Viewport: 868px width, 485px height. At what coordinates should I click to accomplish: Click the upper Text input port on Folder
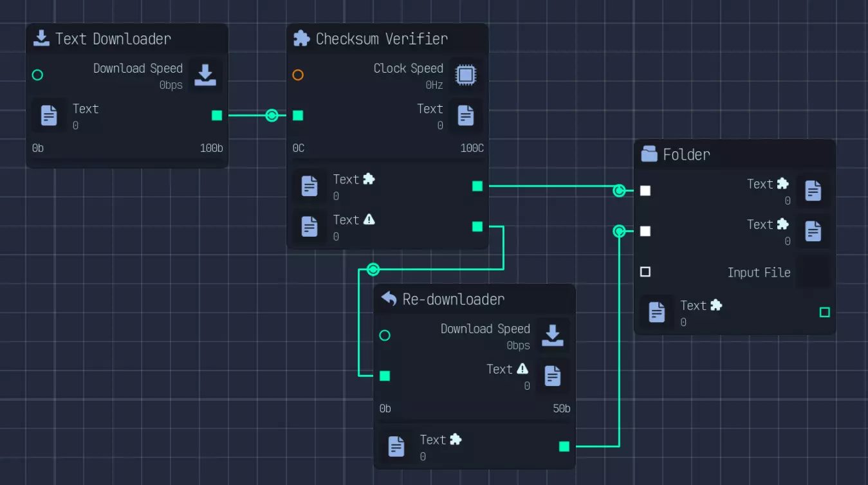[645, 191]
